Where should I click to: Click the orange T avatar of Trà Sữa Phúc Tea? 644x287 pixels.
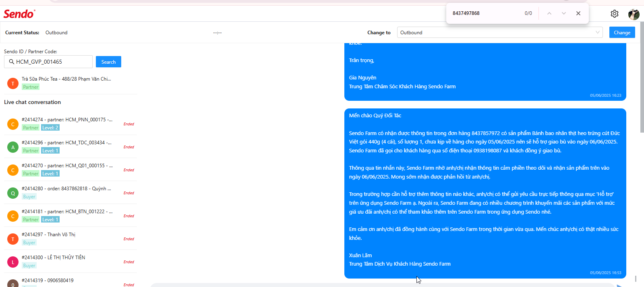13,83
